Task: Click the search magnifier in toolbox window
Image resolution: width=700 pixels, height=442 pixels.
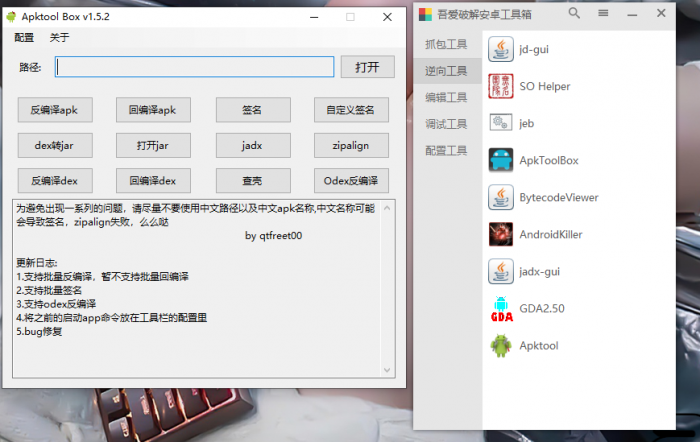Action: coord(574,13)
